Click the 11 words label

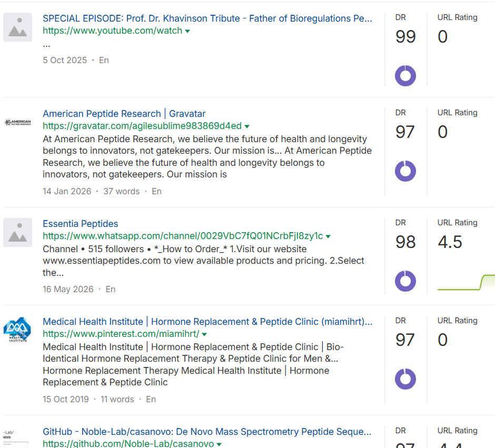[117, 400]
